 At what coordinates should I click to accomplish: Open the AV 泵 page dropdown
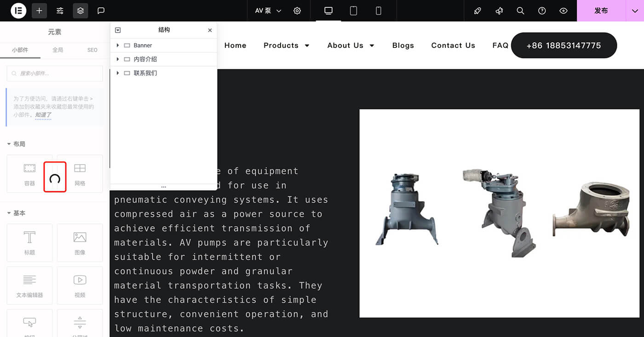[268, 11]
